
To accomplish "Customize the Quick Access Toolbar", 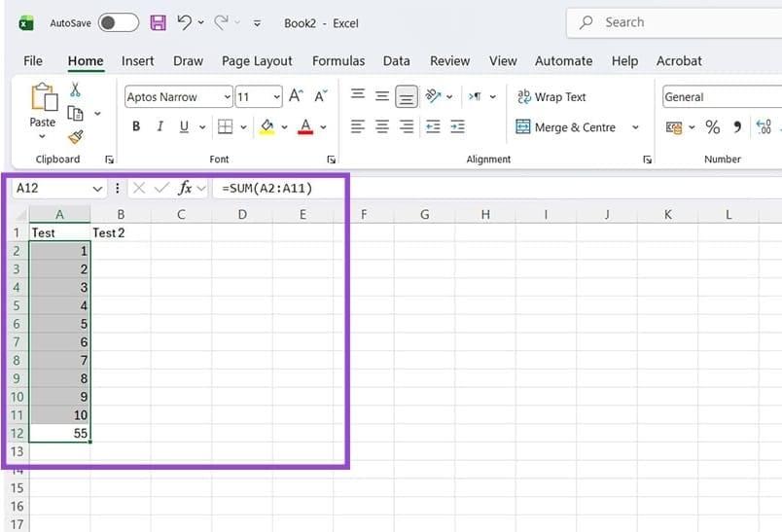I will (257, 23).
